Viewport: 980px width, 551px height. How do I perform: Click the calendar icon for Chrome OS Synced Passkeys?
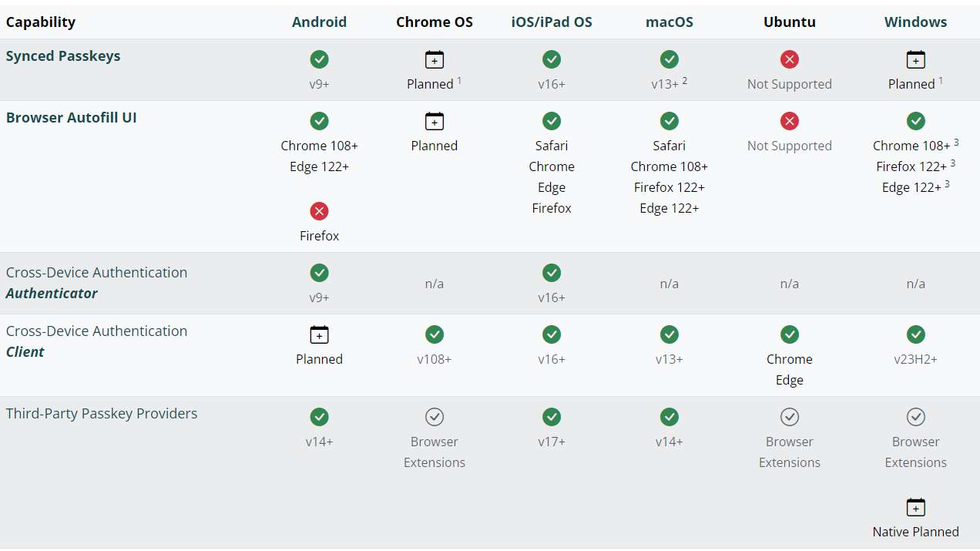click(x=435, y=59)
